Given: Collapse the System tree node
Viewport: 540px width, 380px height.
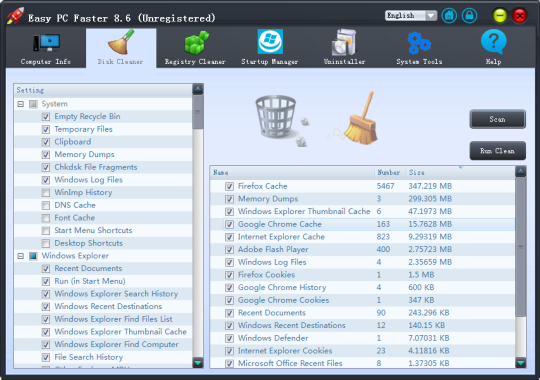Looking at the screenshot, I should tap(21, 104).
